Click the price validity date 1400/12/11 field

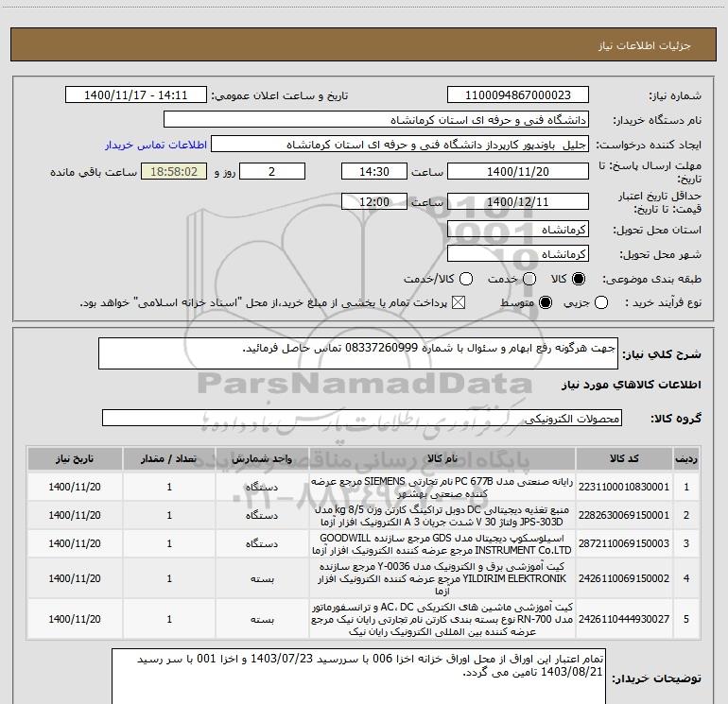pos(518,201)
